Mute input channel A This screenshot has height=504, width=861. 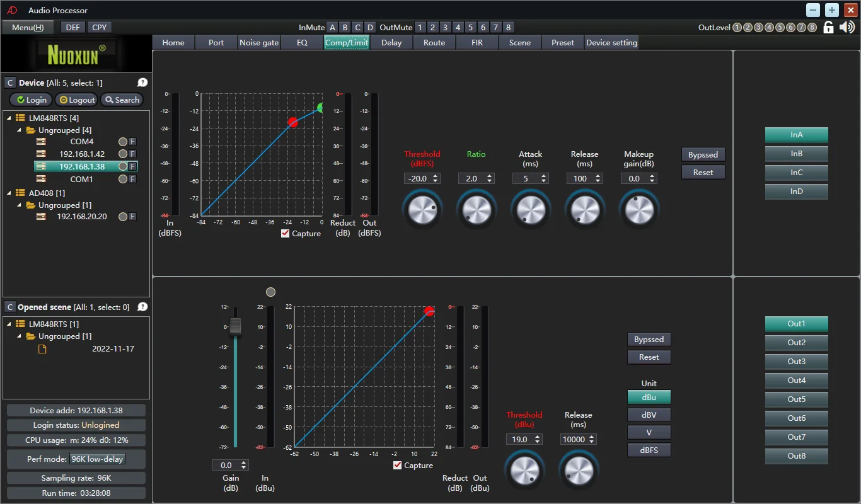click(x=332, y=27)
